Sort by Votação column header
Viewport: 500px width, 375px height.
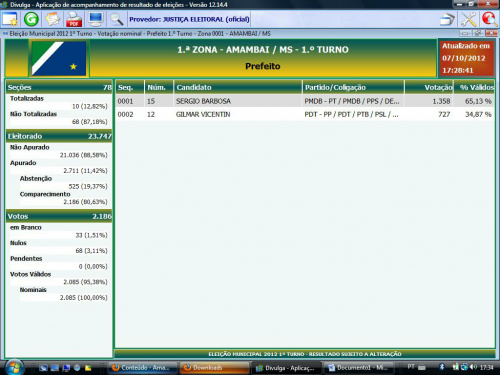point(429,87)
